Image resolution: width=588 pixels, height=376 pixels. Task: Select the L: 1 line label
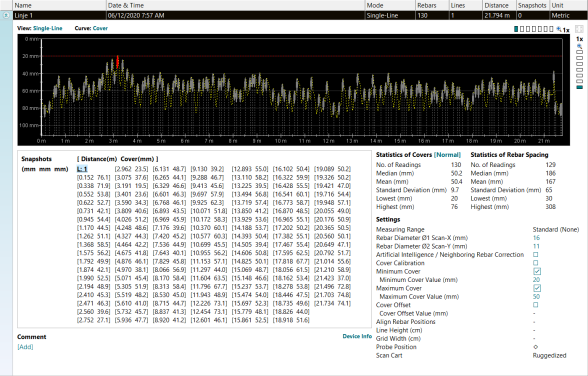point(82,169)
